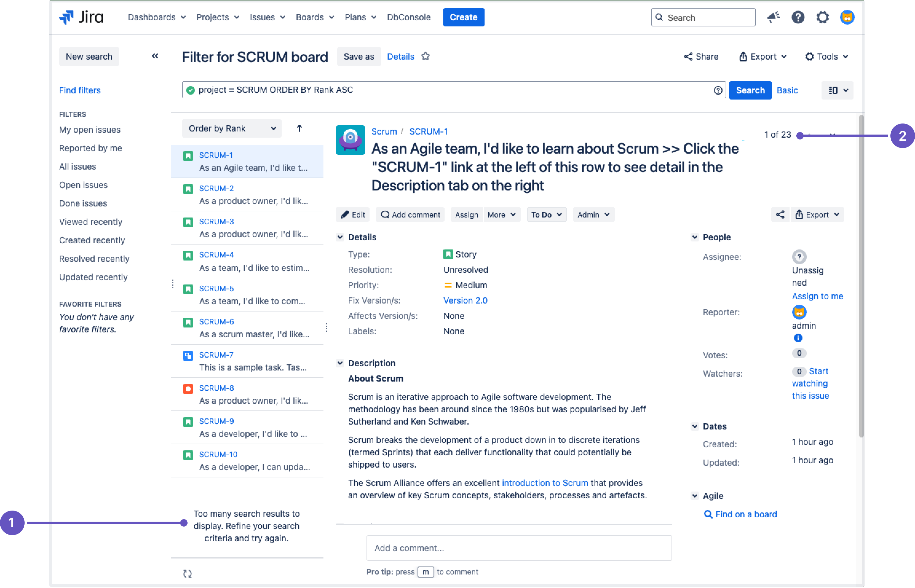Collapse the filters sidebar with double chevron

click(155, 56)
